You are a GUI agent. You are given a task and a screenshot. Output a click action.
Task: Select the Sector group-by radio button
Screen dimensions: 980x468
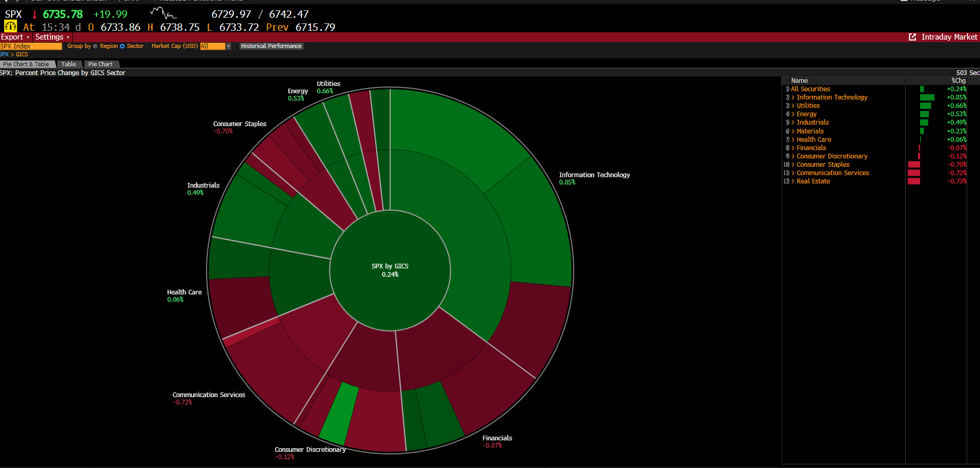(123, 46)
